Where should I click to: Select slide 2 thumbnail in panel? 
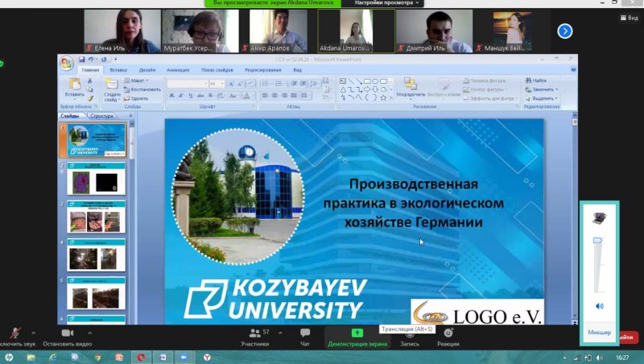pos(96,179)
